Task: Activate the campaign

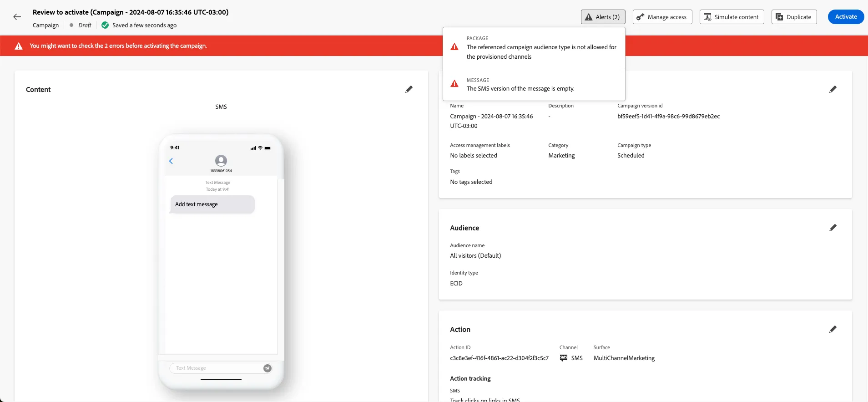Action: point(846,17)
